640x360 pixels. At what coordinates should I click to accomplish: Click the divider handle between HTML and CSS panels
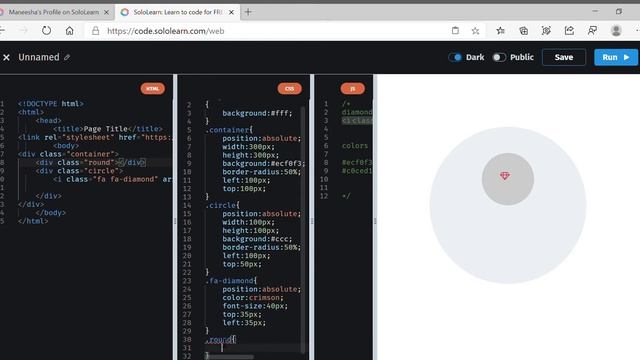pos(175,221)
